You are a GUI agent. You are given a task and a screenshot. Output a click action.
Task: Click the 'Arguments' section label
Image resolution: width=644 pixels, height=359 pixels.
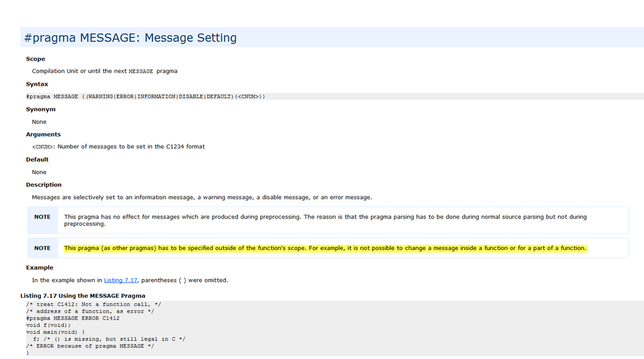[43, 134]
